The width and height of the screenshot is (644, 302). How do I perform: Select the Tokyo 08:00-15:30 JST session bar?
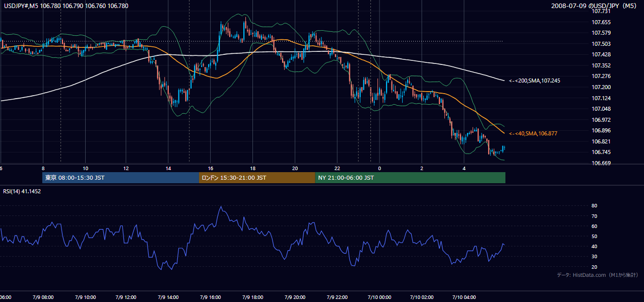click(x=121, y=178)
